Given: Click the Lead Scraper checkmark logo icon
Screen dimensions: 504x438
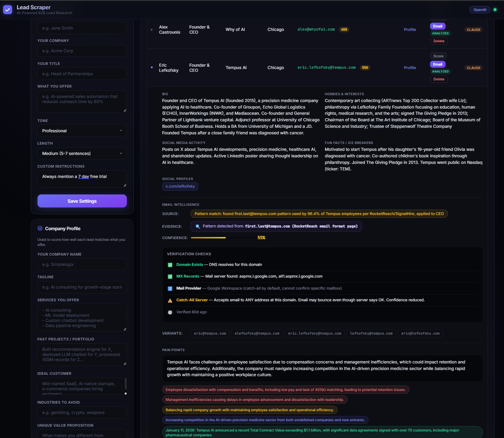Looking at the screenshot, I should click(8, 10).
